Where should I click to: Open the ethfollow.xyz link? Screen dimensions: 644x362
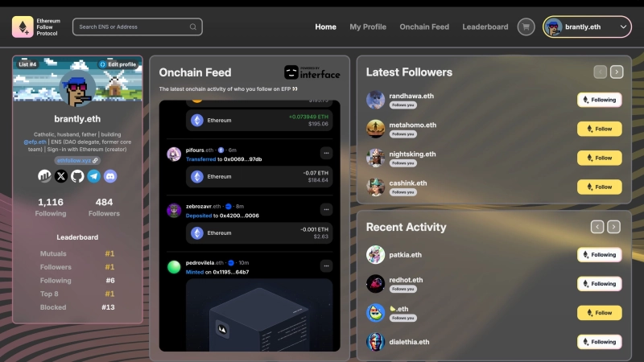pos(77,160)
